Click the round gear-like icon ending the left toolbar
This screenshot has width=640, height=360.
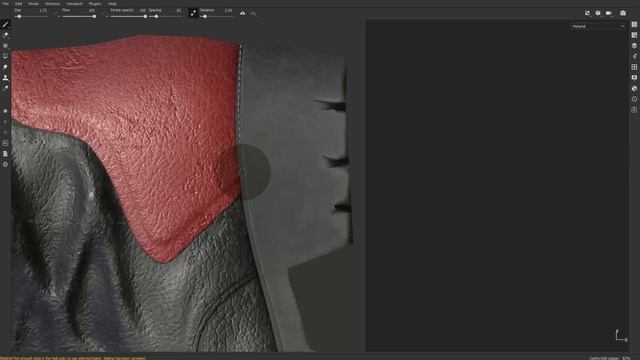5,164
